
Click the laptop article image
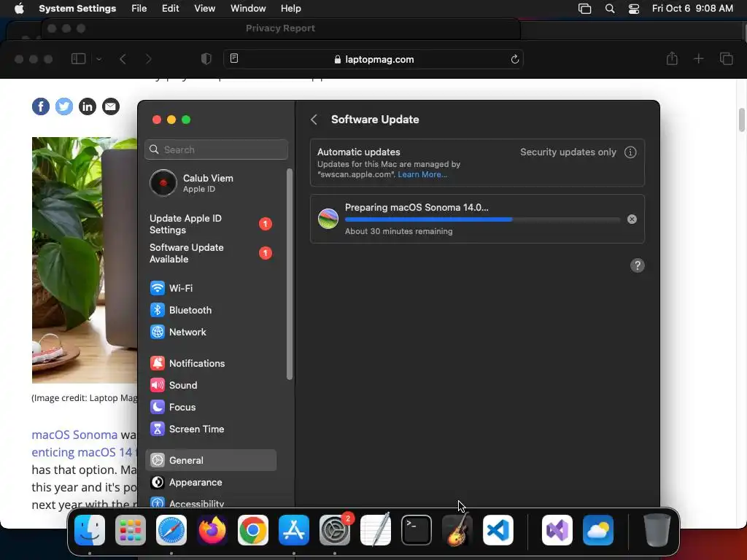tap(85, 260)
